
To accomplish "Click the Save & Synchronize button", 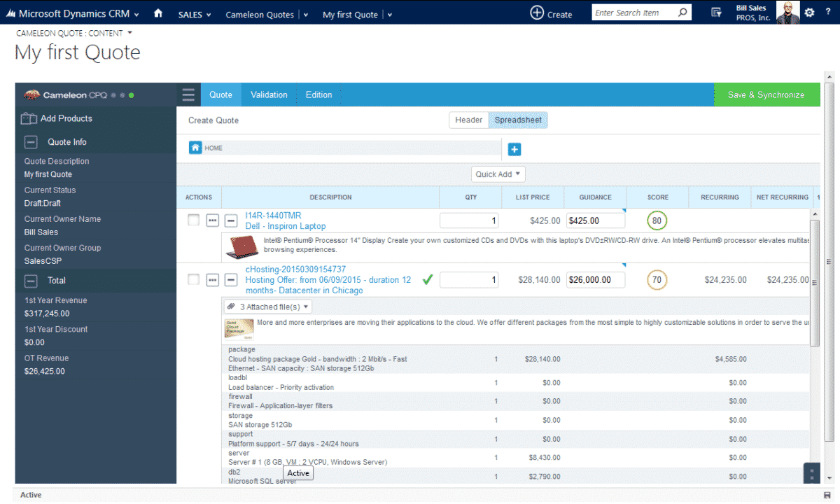I will pos(766,94).
